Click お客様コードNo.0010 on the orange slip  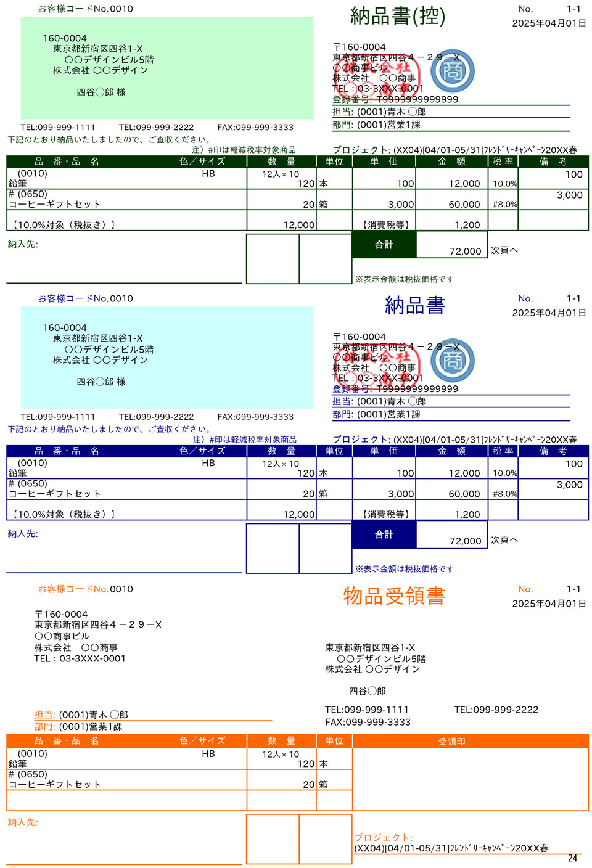point(86,589)
